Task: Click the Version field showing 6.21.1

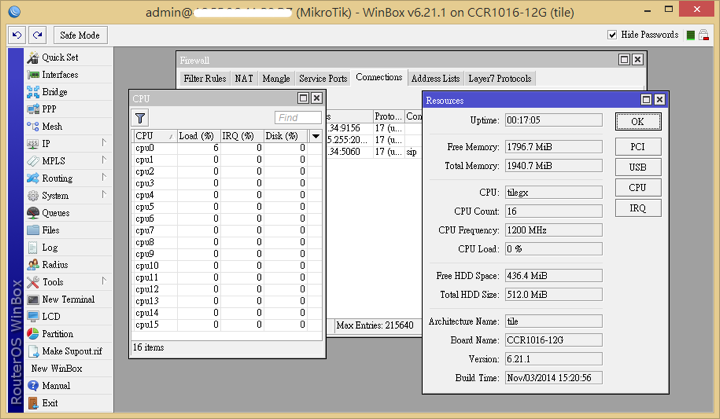Action: pyautogui.click(x=553, y=359)
